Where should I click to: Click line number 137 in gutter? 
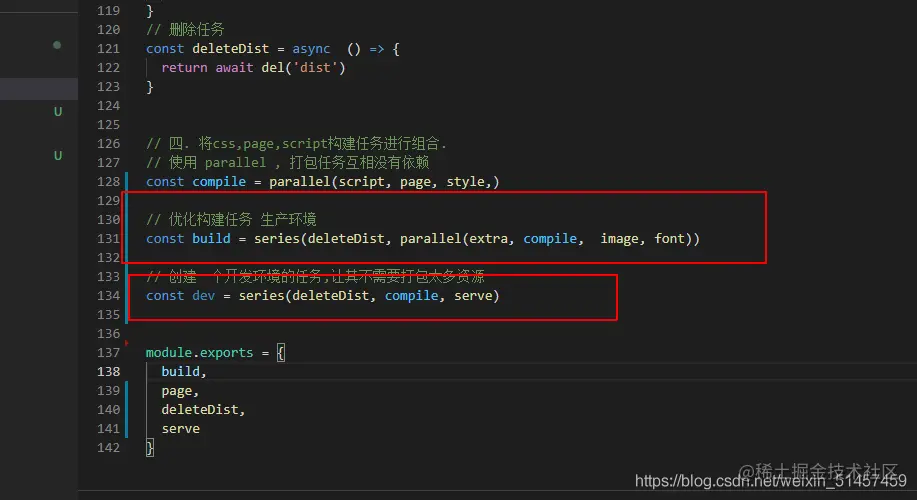point(108,353)
